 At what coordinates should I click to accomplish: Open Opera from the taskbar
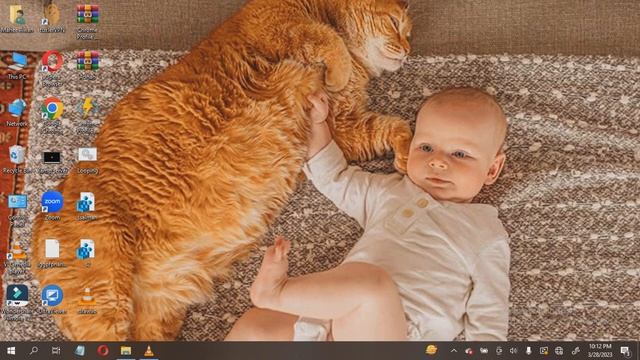(x=103, y=350)
